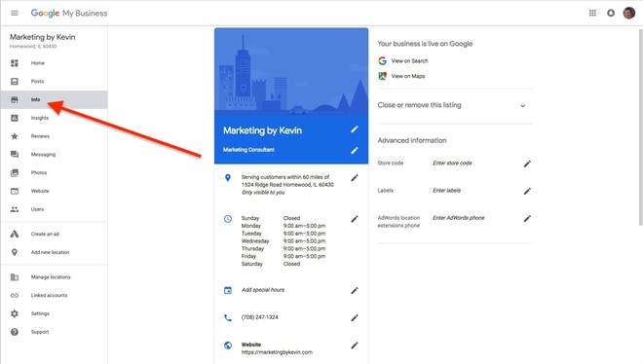643x364 pixels.
Task: Edit the store code field
Action: point(527,164)
